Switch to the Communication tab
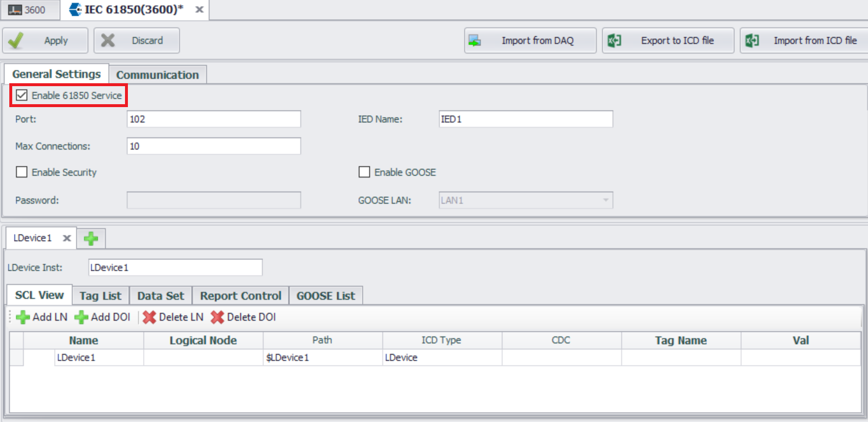The width and height of the screenshot is (868, 422). (x=158, y=75)
